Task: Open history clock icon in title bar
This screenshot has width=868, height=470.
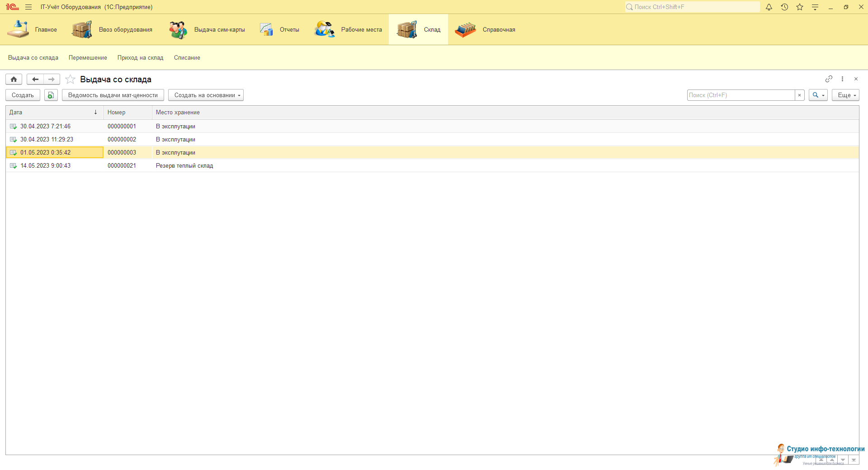Action: [x=784, y=7]
